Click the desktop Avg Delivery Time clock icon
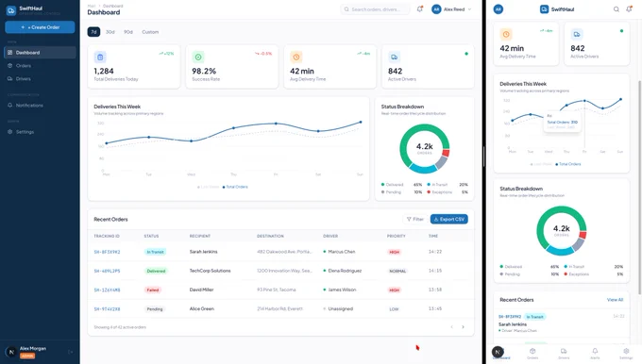Viewport: 642px width, 364px height. pyautogui.click(x=296, y=57)
